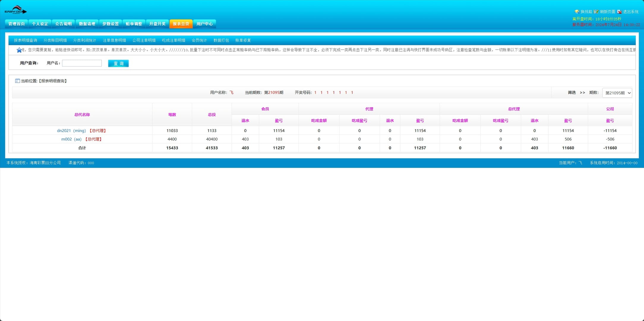
Task: Open the dn2021 (ming) agent link
Action: (x=71, y=130)
